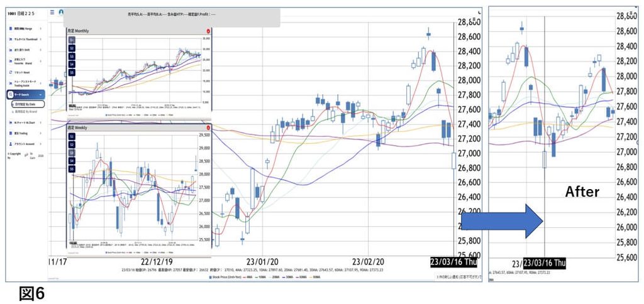Toggle S1 button in Monthly panel

click(72, 40)
